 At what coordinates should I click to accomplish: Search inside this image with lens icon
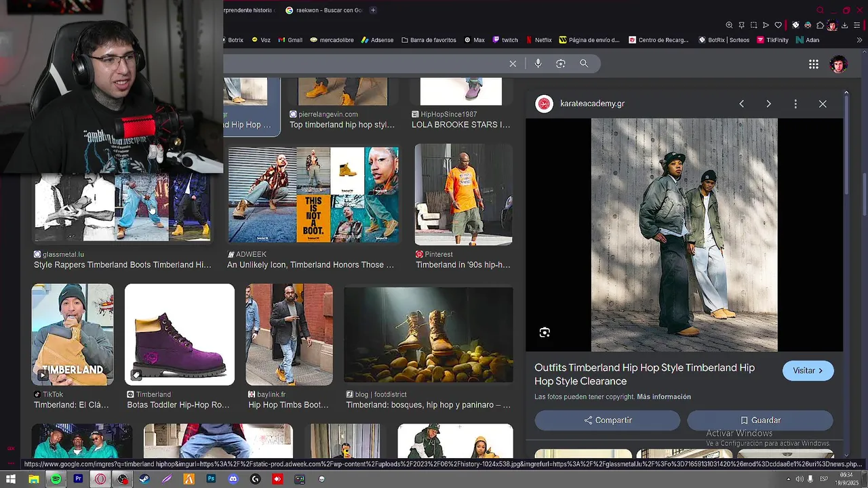[x=545, y=332]
